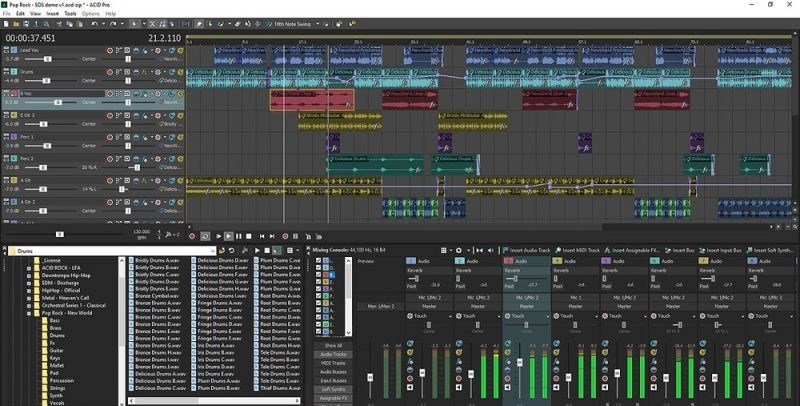The height and width of the screenshot is (406, 800).
Task: Expand the Metal - Heaven's Call folder
Action: 29,298
